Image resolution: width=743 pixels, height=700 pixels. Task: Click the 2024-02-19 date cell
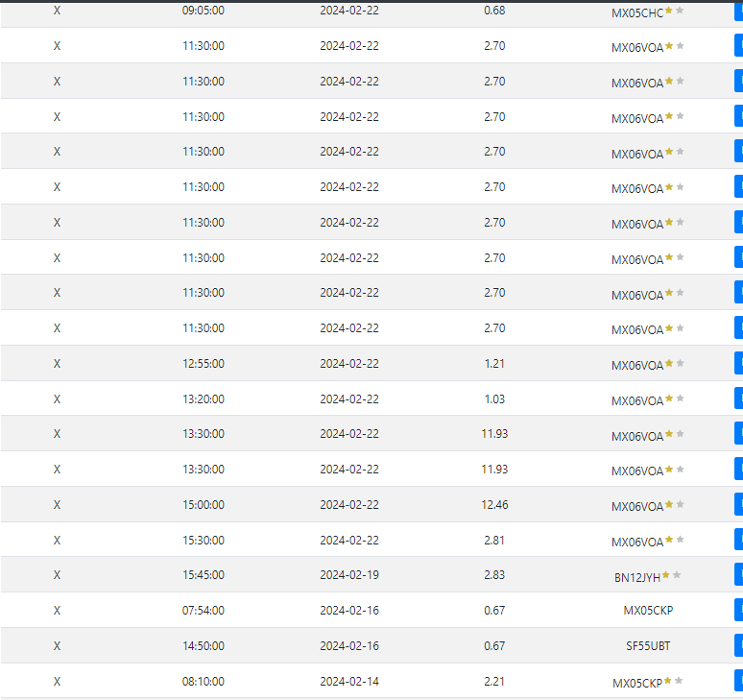349,575
